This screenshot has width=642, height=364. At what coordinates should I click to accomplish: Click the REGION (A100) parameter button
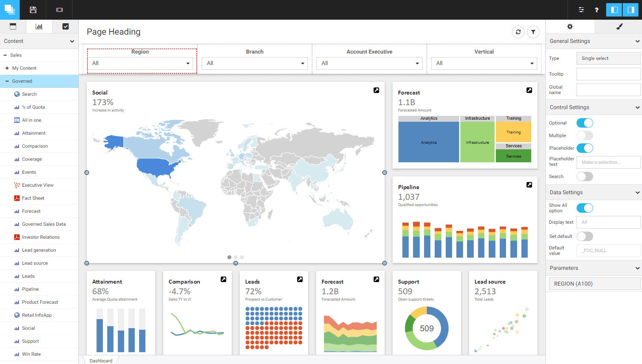[594, 284]
